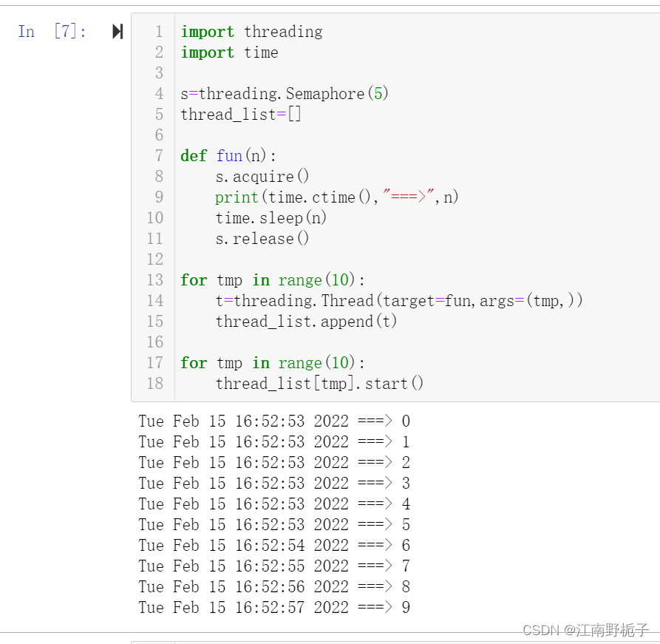The width and height of the screenshot is (660, 644).
Task: Click the CSDN @江南野栀子 watermark link
Action: point(584,631)
